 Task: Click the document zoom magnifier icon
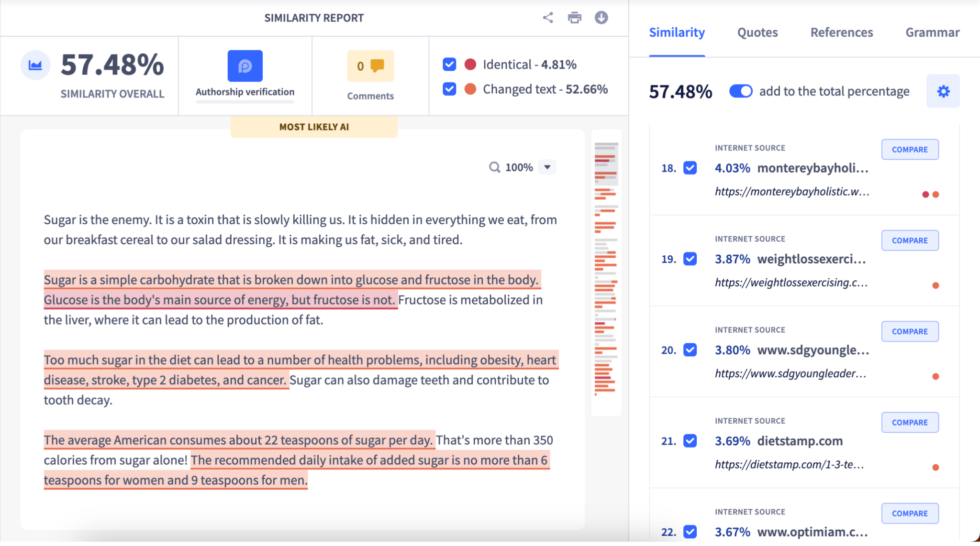click(x=494, y=167)
